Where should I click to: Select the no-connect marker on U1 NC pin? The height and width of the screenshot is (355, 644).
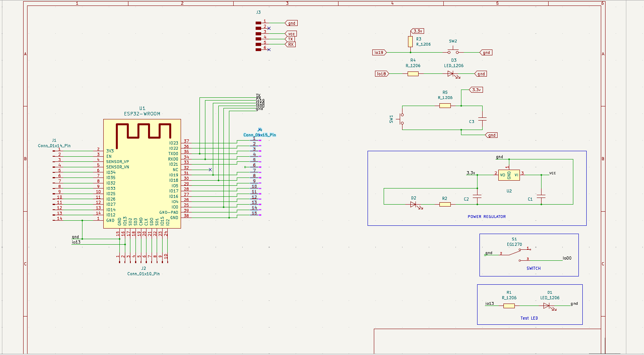tap(210, 170)
